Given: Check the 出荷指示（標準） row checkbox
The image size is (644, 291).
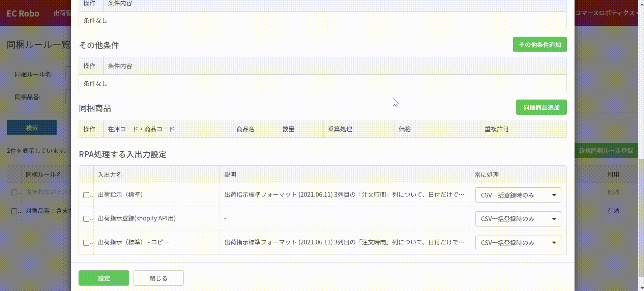Looking at the screenshot, I should 86,195.
